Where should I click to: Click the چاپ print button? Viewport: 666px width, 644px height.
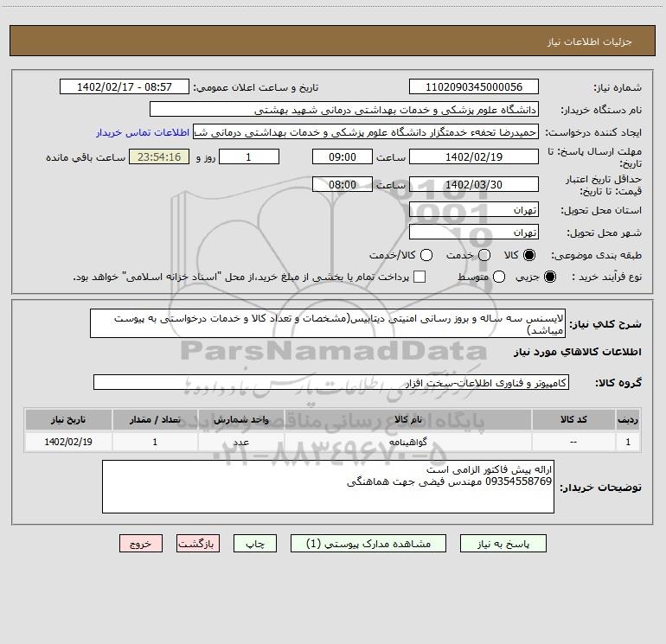(x=255, y=544)
